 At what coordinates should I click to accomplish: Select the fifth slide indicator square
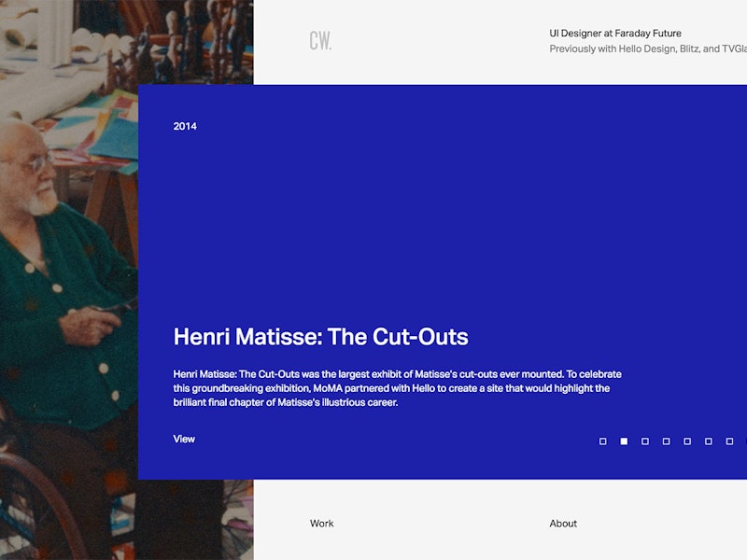click(687, 441)
